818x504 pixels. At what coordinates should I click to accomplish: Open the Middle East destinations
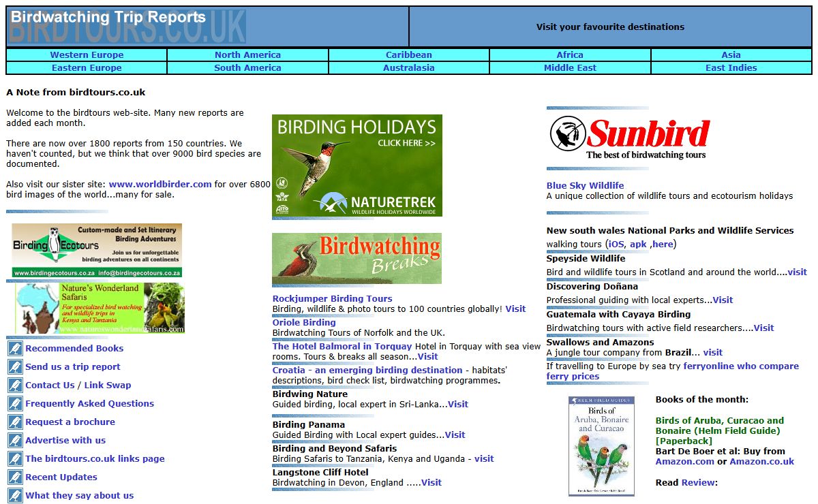pyautogui.click(x=570, y=68)
